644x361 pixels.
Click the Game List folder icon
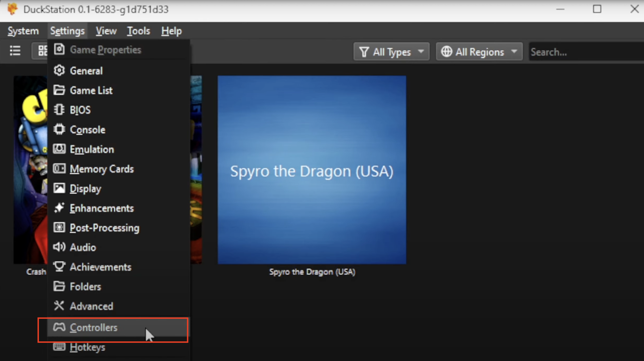(x=59, y=90)
